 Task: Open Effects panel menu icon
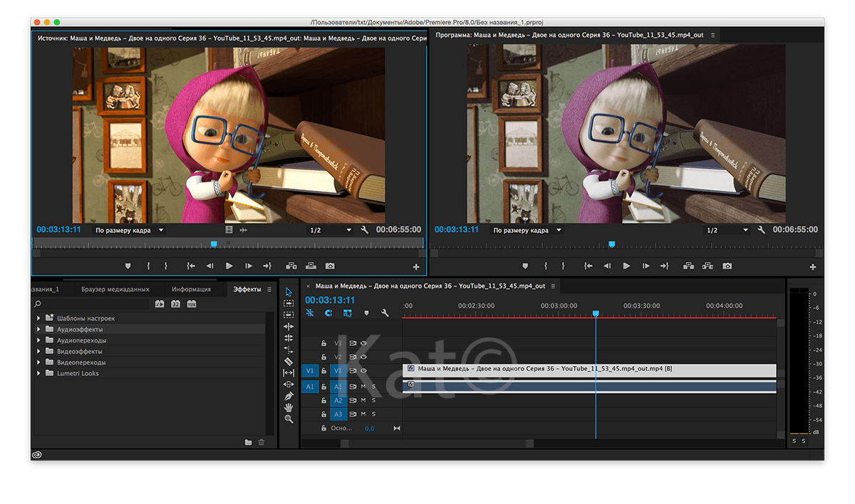(269, 289)
